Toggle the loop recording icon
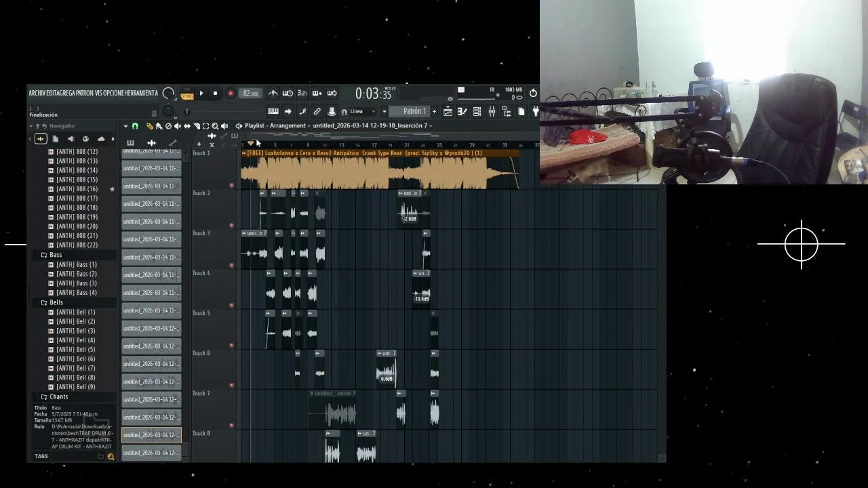The height and width of the screenshot is (488, 868). pyautogui.click(x=332, y=94)
